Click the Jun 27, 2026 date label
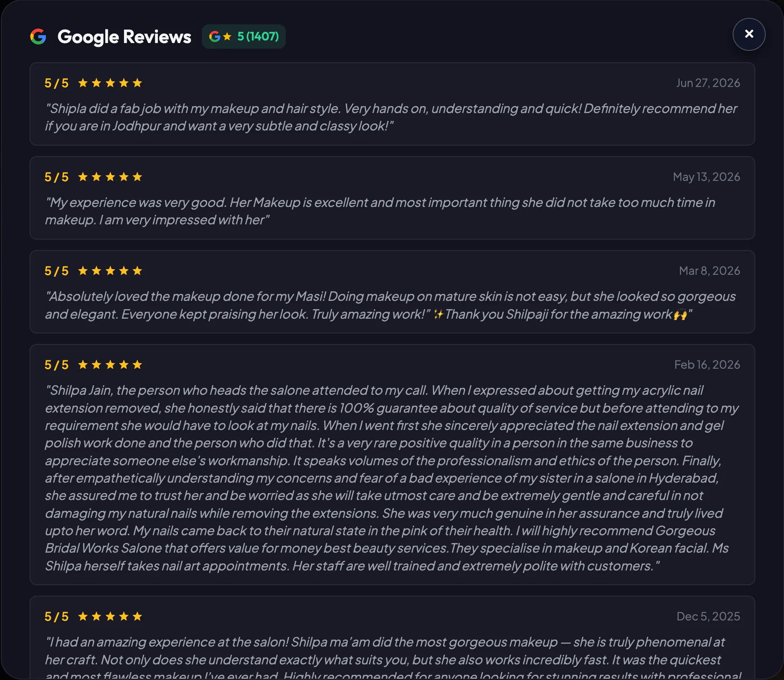This screenshot has width=784, height=680. click(708, 83)
